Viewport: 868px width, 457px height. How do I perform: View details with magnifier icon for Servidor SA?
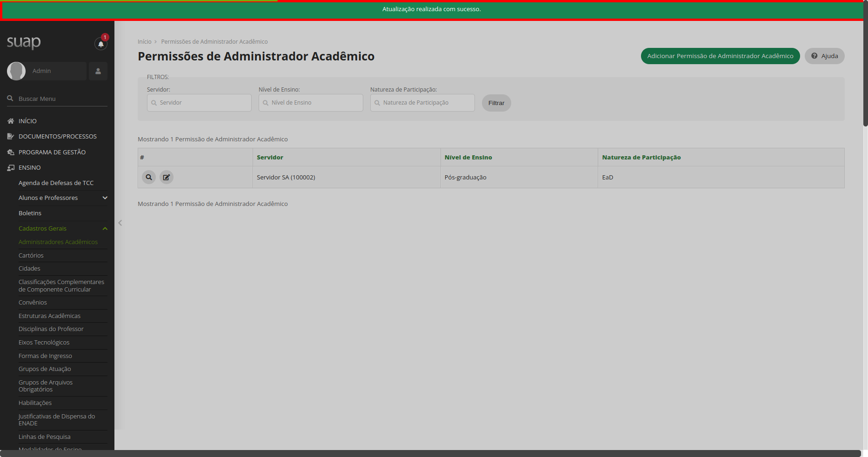tap(149, 177)
